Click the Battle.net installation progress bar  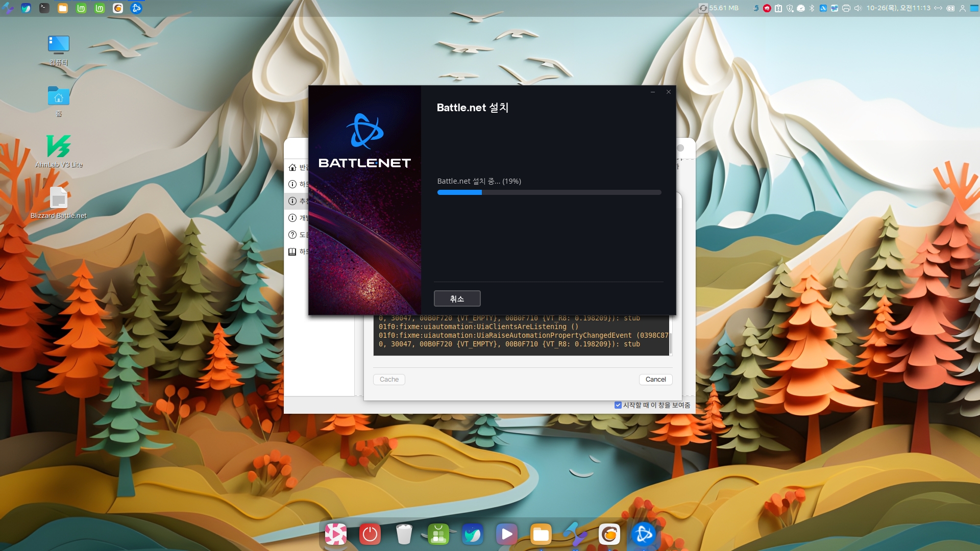click(549, 192)
